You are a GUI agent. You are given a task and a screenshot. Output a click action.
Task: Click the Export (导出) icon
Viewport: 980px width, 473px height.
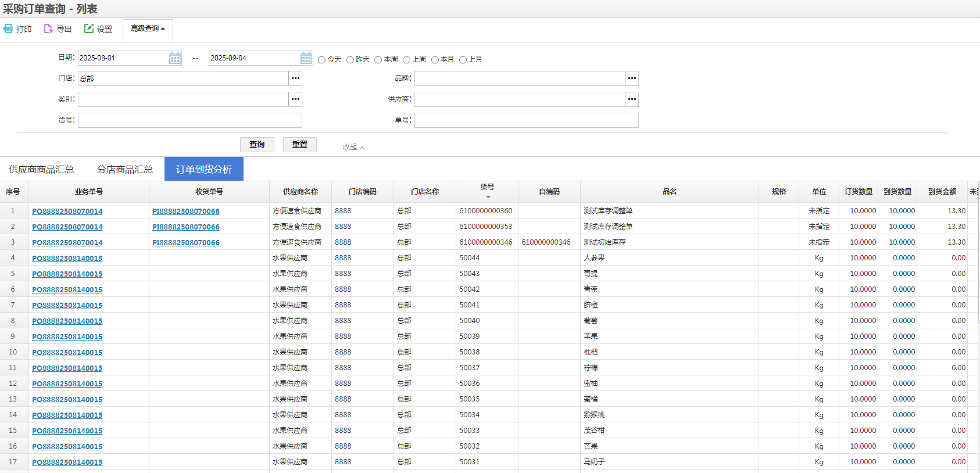pos(48,28)
